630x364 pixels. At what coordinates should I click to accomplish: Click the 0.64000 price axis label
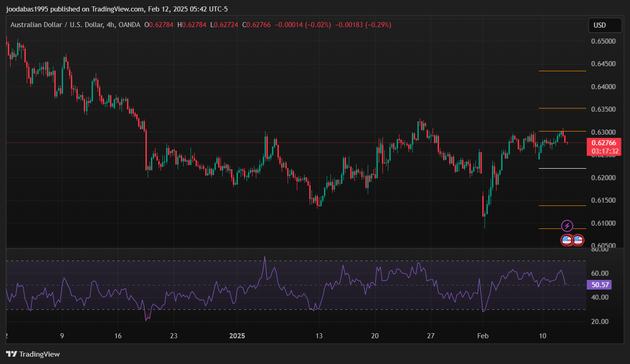pyautogui.click(x=602, y=87)
